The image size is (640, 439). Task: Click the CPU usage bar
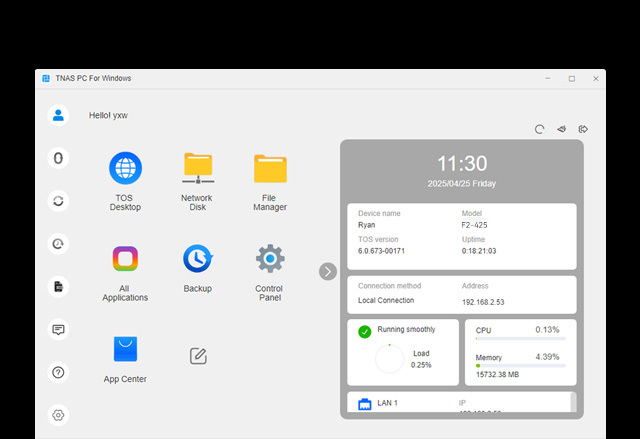pos(520,339)
